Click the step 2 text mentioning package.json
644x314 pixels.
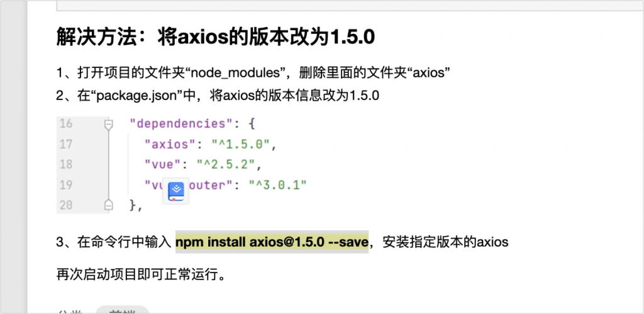218,95
